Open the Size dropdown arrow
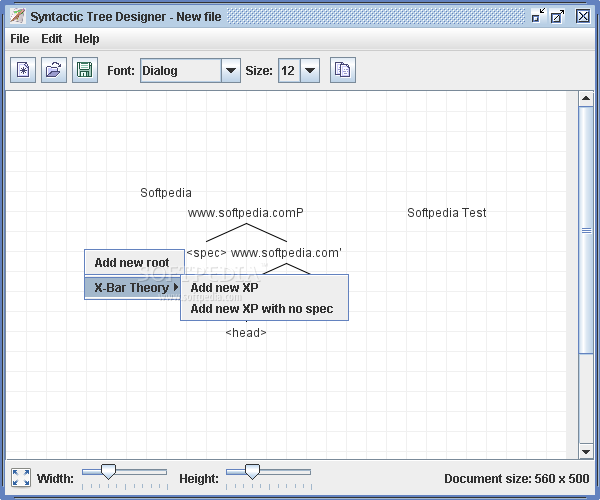Viewport: 600px width, 500px height. tap(310, 70)
